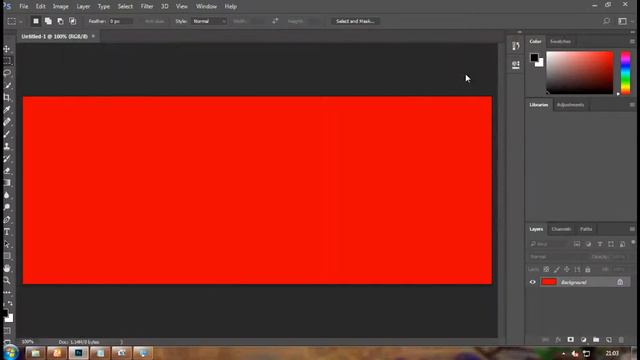Add a layer mask button
This screenshot has width=640, height=360.
click(x=571, y=340)
